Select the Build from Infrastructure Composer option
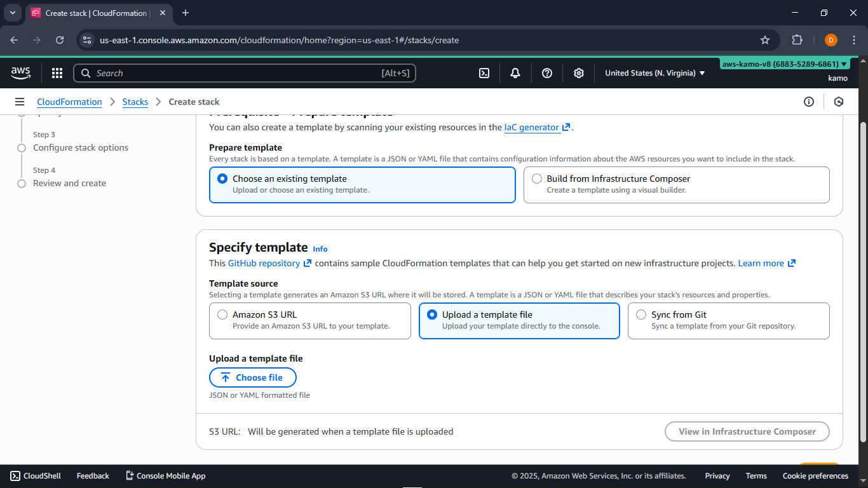The width and height of the screenshot is (868, 488). (x=537, y=179)
